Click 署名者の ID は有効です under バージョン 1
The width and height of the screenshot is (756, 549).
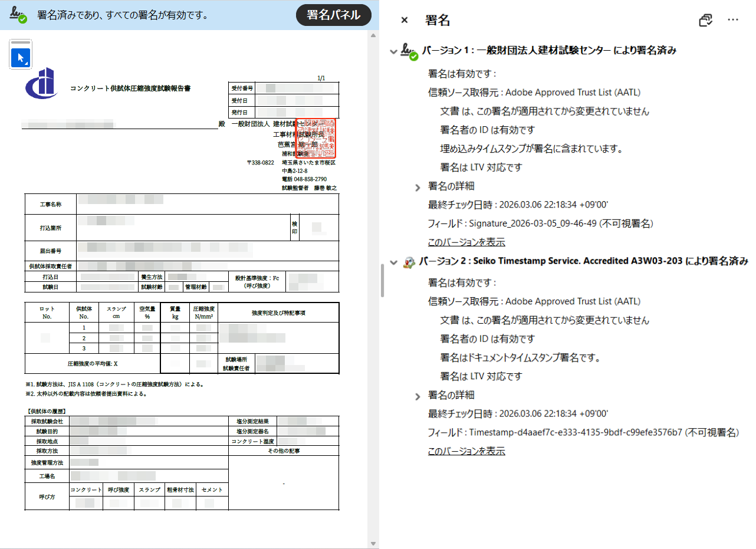coord(488,130)
